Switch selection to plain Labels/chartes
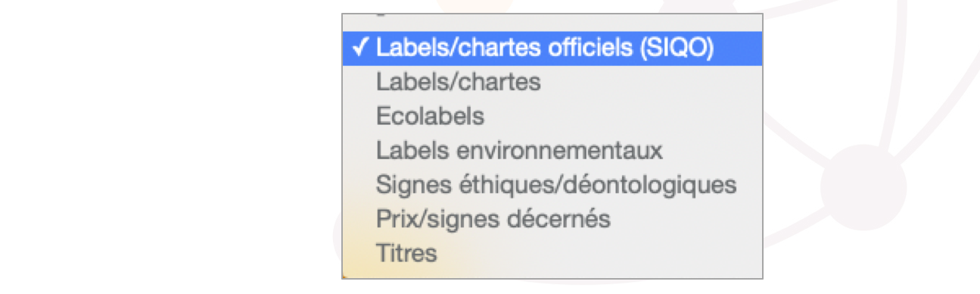Image resolution: width=980 pixels, height=294 pixels. (552, 82)
